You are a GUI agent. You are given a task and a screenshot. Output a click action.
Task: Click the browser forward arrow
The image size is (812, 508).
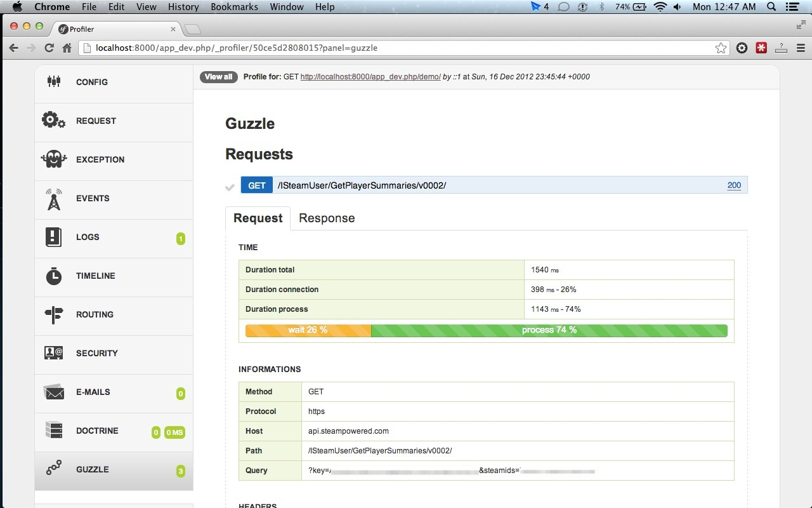click(x=31, y=48)
